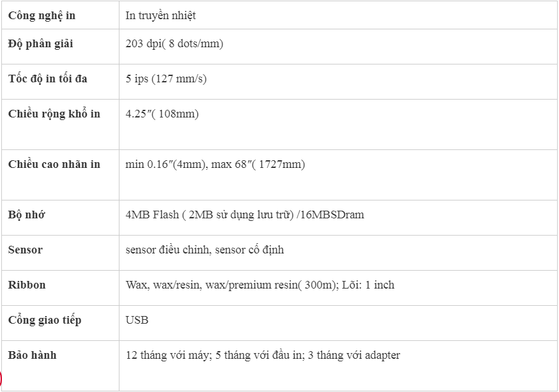
Task: Click the 'Tốc độ in tối đa' label
Action: [x=48, y=79]
